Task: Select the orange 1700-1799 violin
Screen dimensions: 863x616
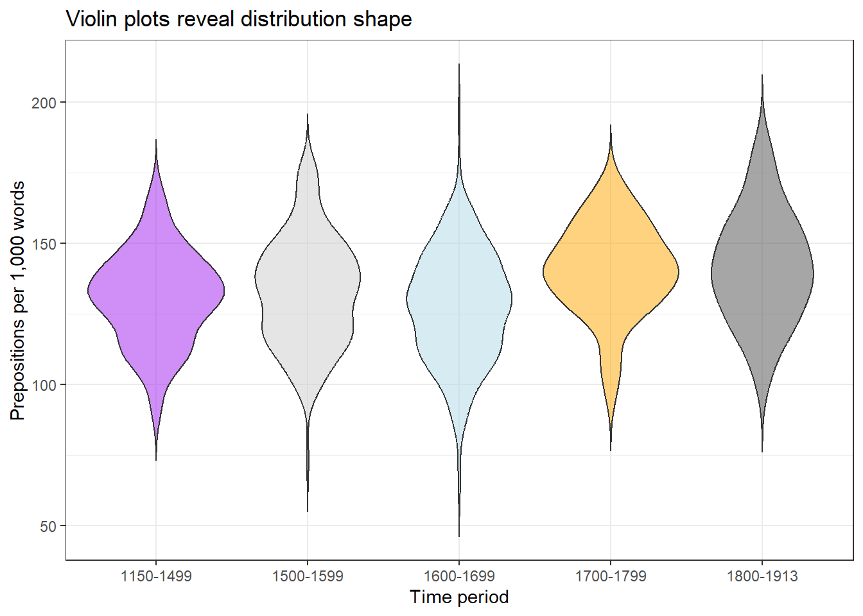Action: (611, 271)
